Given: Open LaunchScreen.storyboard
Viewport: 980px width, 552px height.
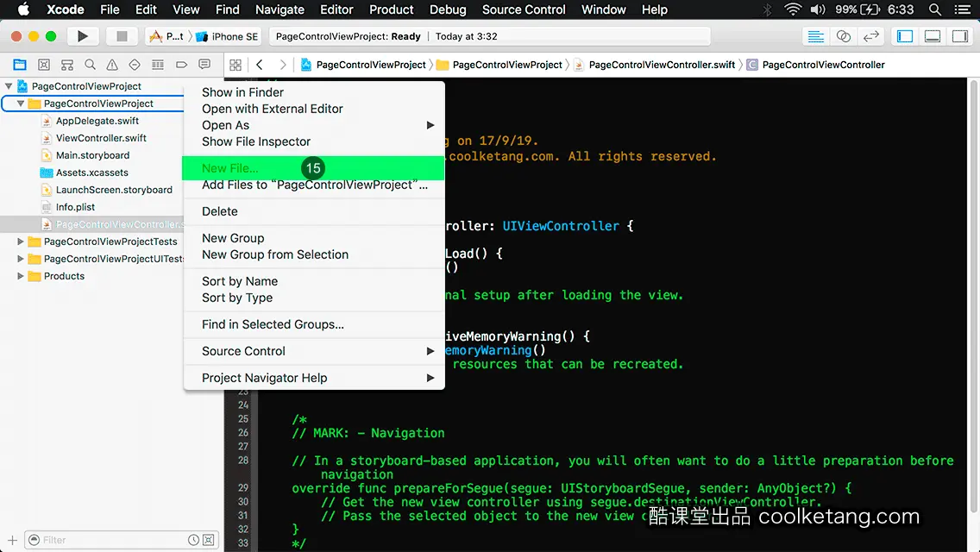Looking at the screenshot, I should (x=114, y=190).
